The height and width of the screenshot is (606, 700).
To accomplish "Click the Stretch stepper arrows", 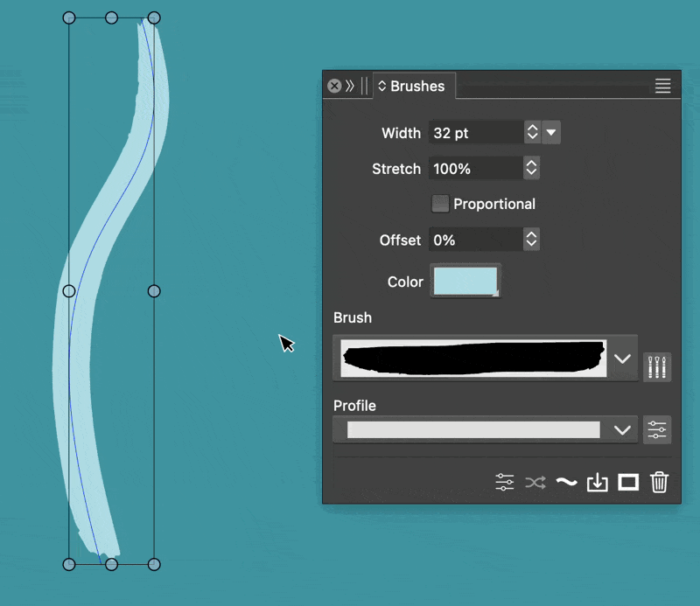I will [531, 168].
